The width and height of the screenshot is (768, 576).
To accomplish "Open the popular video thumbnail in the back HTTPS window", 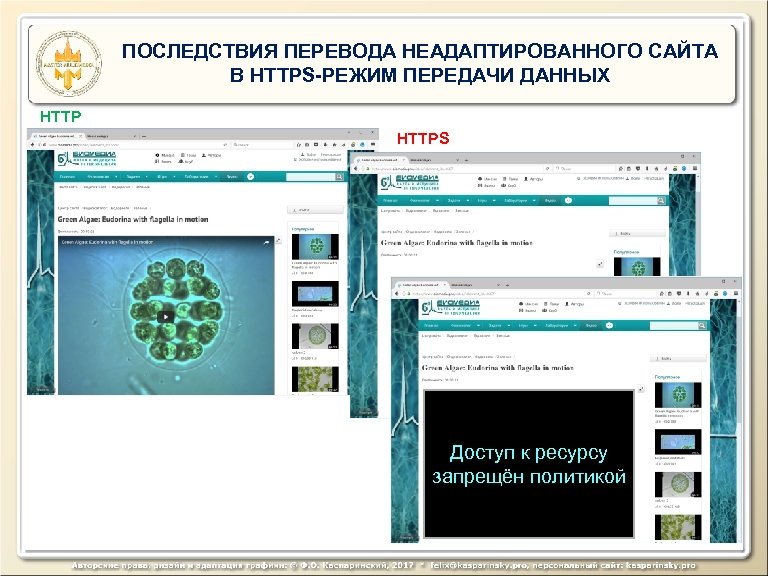I will click(637, 266).
